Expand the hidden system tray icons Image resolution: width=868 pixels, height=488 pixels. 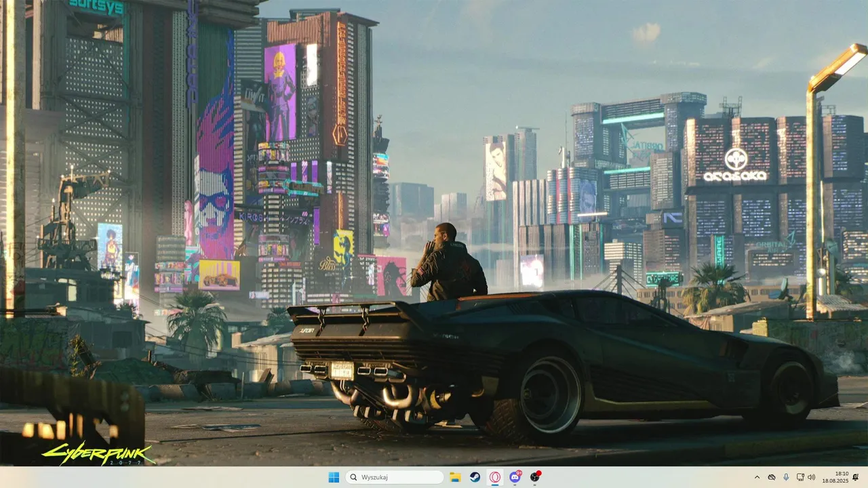(x=757, y=477)
